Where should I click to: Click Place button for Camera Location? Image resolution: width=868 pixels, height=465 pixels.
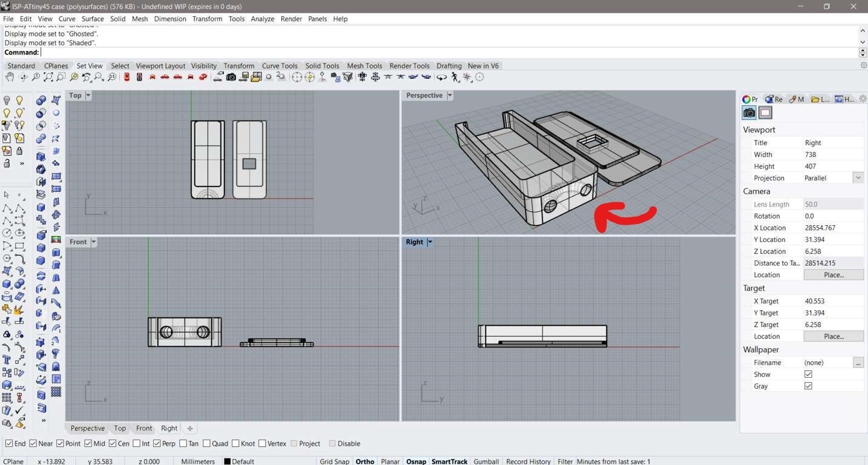833,275
